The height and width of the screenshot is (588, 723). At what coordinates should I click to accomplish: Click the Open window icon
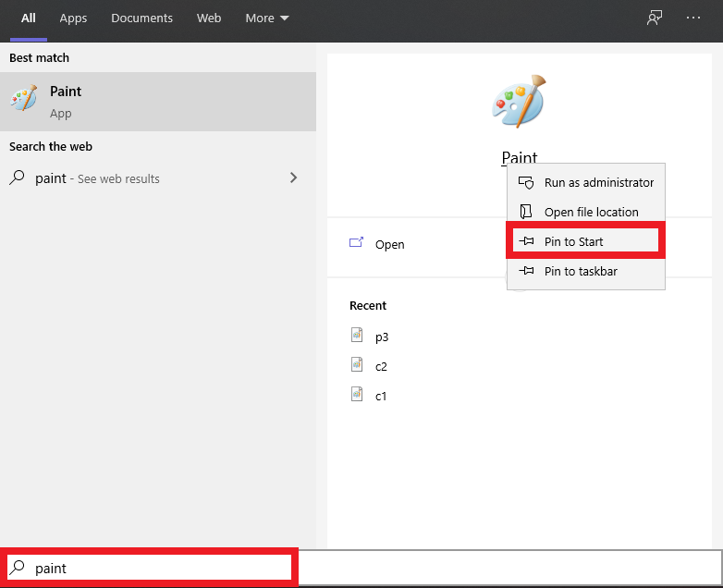pyautogui.click(x=357, y=242)
